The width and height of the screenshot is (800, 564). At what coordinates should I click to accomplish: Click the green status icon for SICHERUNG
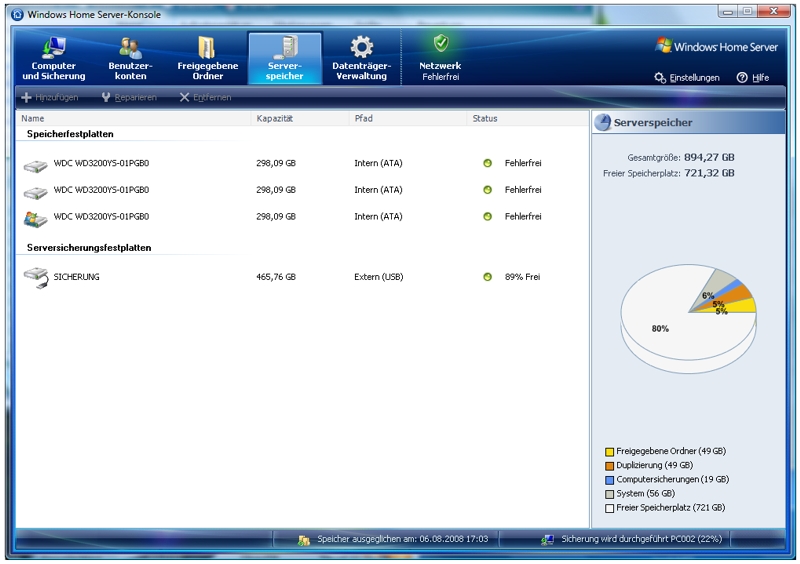(x=487, y=277)
